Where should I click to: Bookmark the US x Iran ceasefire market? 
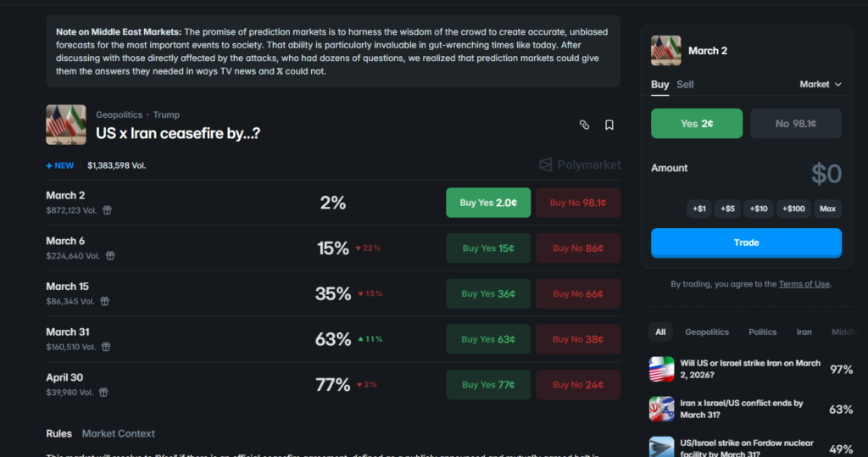(609, 125)
